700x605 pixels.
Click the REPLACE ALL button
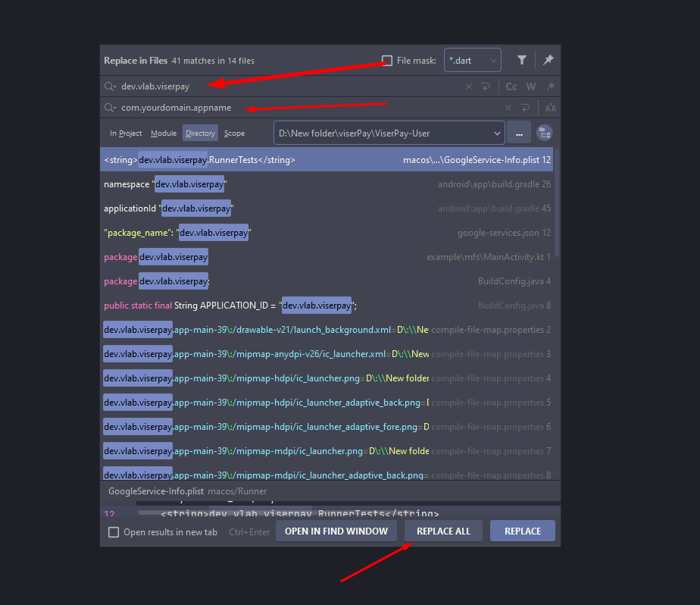coord(443,531)
